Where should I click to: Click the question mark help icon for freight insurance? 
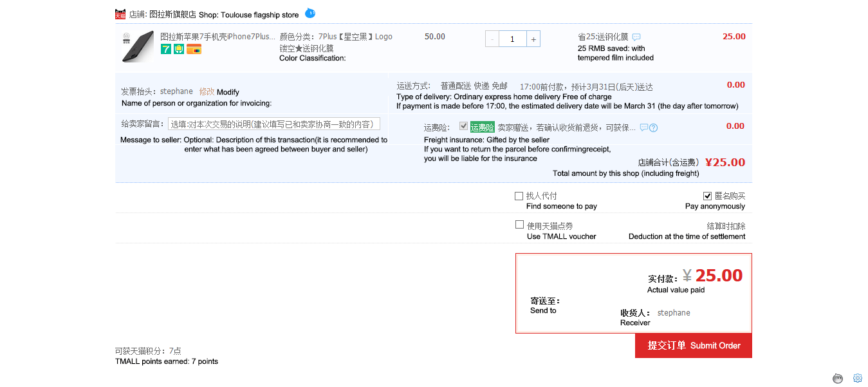pyautogui.click(x=653, y=127)
